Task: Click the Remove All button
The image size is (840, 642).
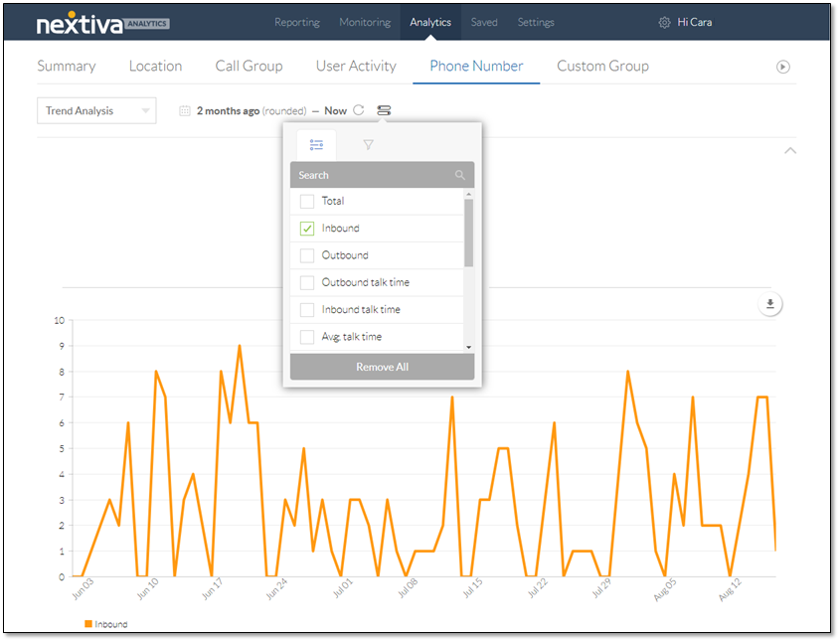Action: coord(382,368)
